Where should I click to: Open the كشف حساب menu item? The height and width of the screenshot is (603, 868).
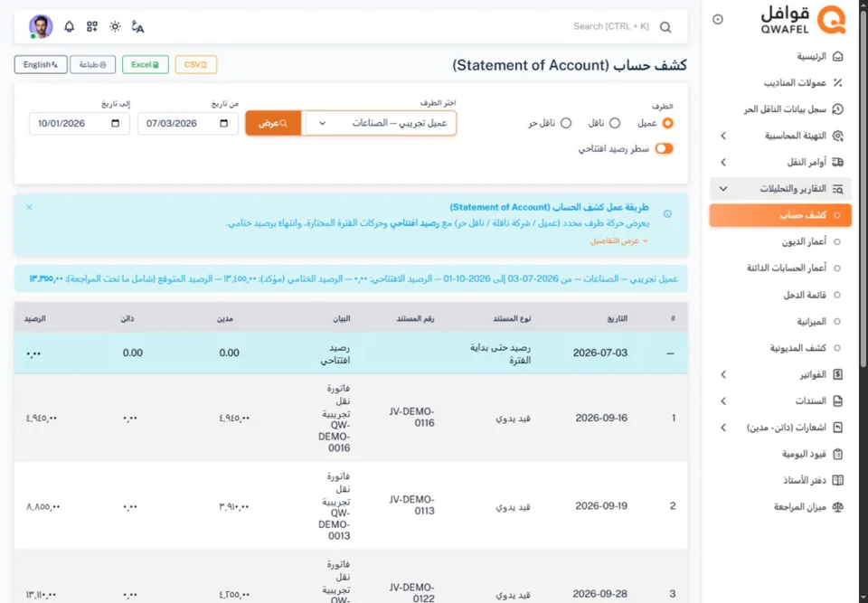pos(780,215)
